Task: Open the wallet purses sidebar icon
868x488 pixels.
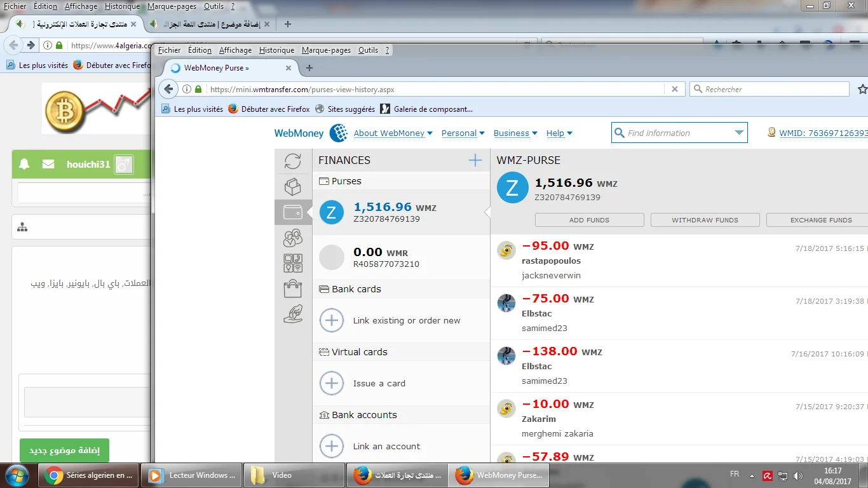Action: (293, 212)
